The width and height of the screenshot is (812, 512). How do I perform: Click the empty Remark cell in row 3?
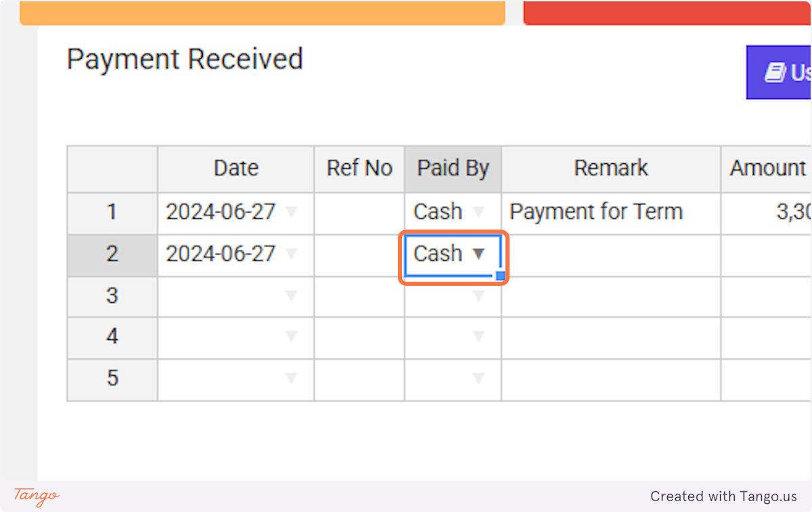click(611, 296)
